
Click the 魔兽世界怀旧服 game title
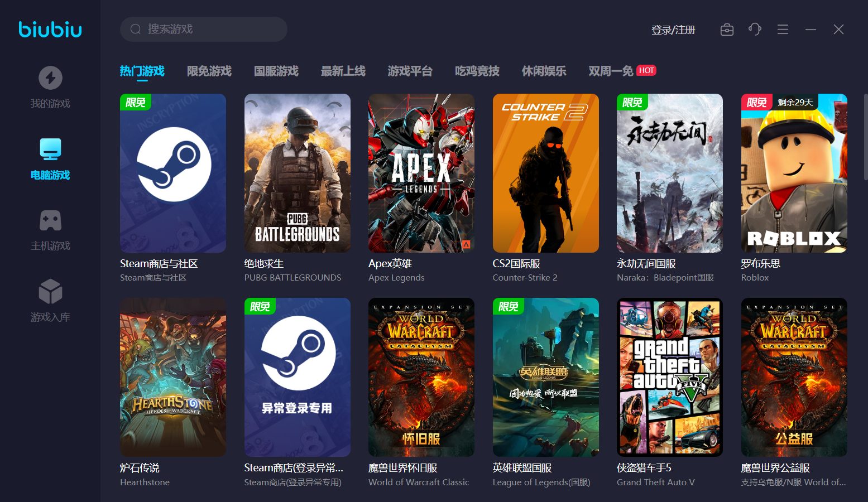point(403,467)
